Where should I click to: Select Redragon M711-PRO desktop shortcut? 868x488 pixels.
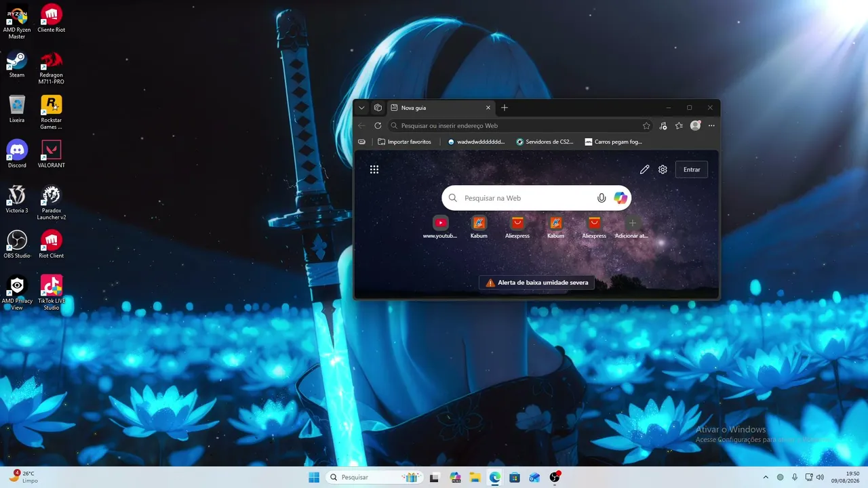tap(52, 67)
